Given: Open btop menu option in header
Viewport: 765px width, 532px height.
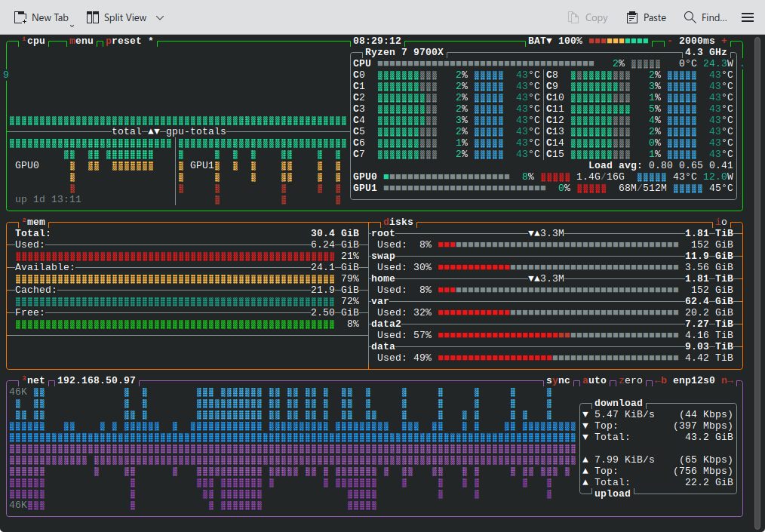Looking at the screenshot, I should [x=81, y=41].
